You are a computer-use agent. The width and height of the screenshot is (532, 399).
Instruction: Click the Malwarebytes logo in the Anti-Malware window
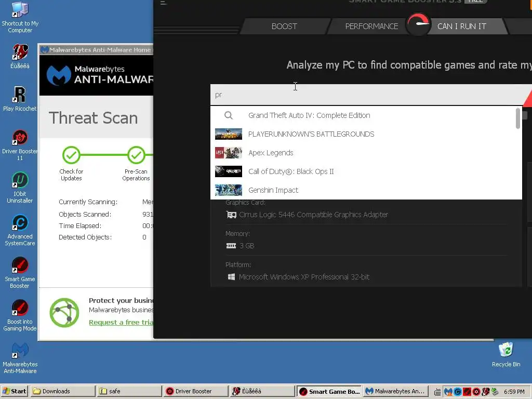click(x=59, y=75)
